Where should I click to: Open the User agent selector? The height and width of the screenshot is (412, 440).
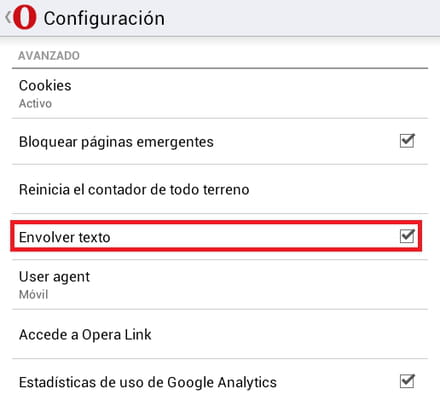pos(220,285)
